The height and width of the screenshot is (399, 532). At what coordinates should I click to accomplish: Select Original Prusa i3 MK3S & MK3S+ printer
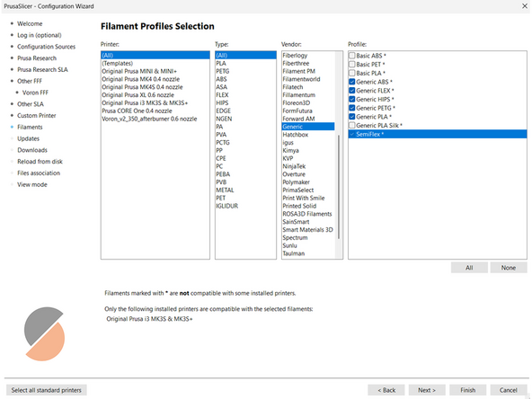(x=155, y=102)
